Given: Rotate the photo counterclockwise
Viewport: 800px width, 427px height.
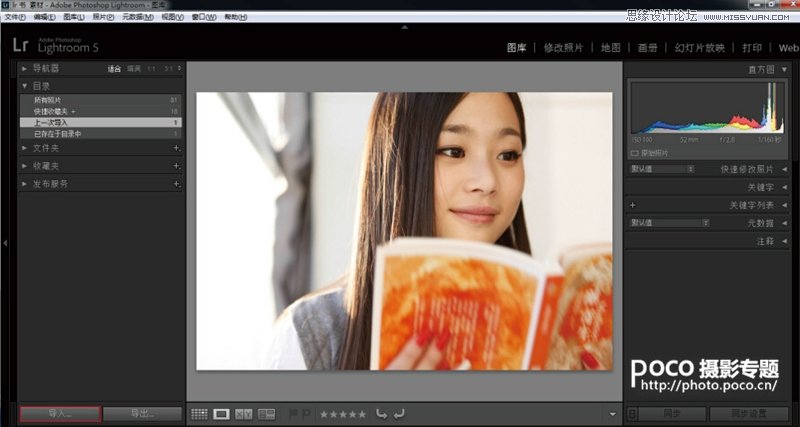Looking at the screenshot, I should coord(381,414).
